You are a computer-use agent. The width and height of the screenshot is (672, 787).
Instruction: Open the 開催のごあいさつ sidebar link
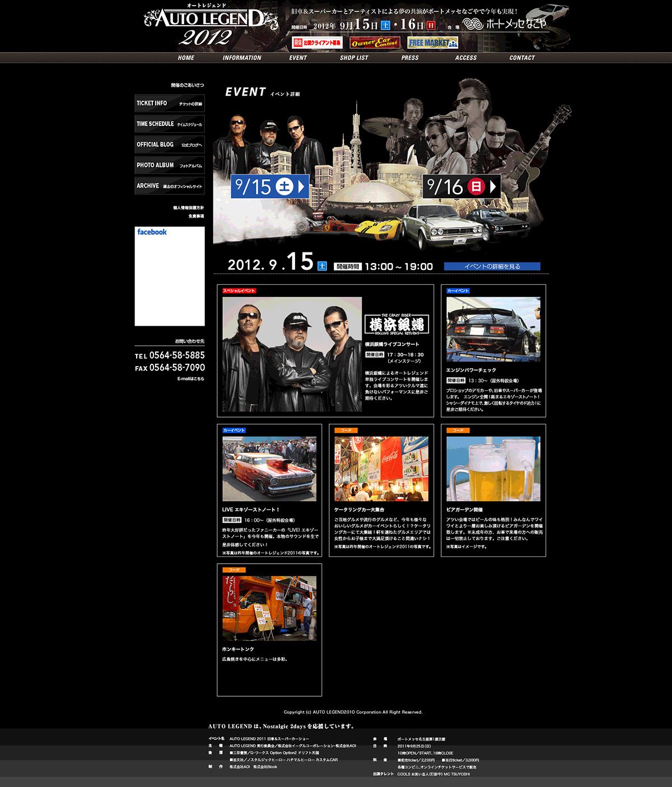coord(188,85)
